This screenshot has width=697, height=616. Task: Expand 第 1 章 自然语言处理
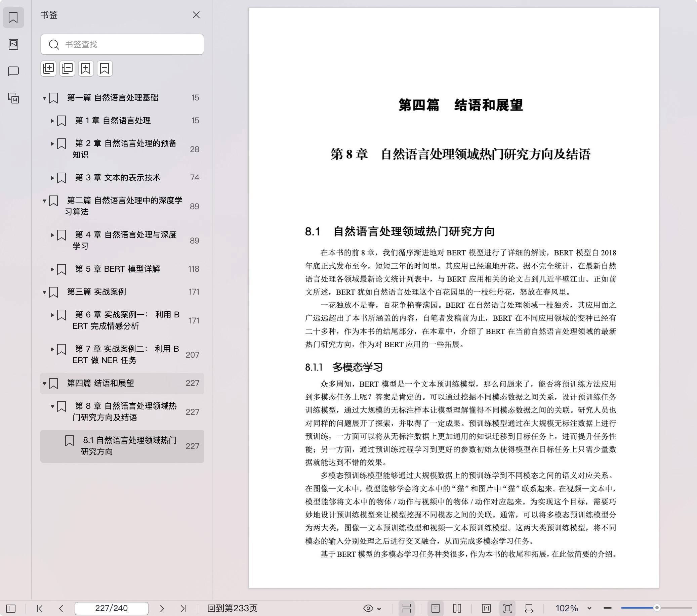(52, 121)
